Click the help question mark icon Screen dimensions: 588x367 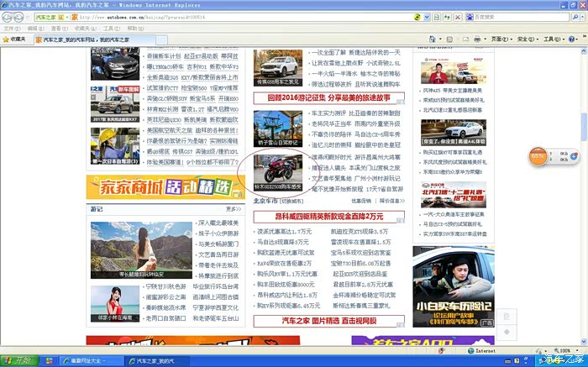point(573,39)
